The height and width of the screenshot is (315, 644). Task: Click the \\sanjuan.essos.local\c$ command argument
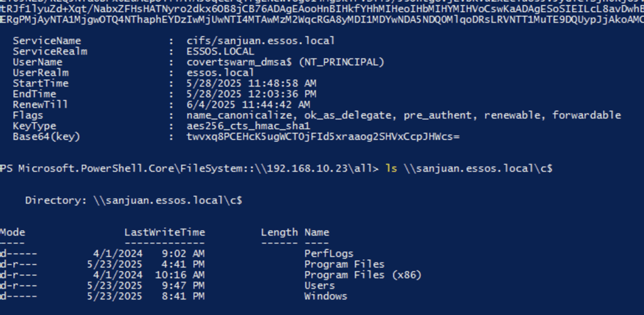click(478, 169)
